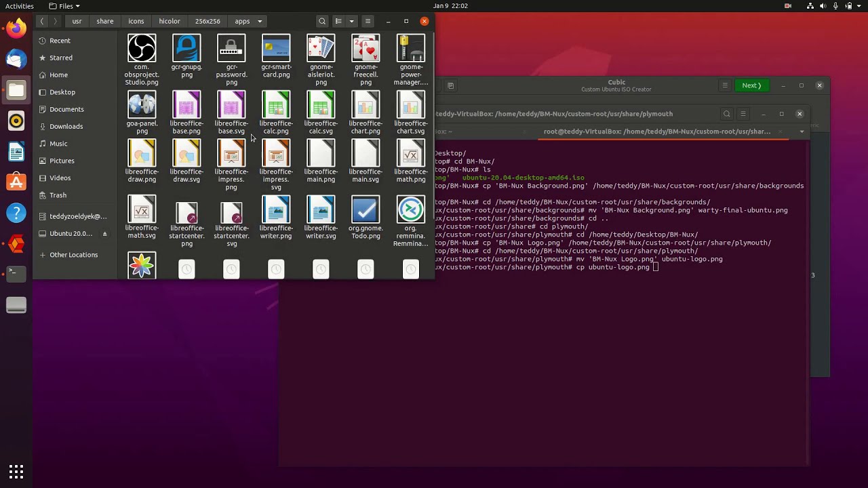Open Recent in the Files sidebar
This screenshot has width=868, height=488.
click(75, 41)
